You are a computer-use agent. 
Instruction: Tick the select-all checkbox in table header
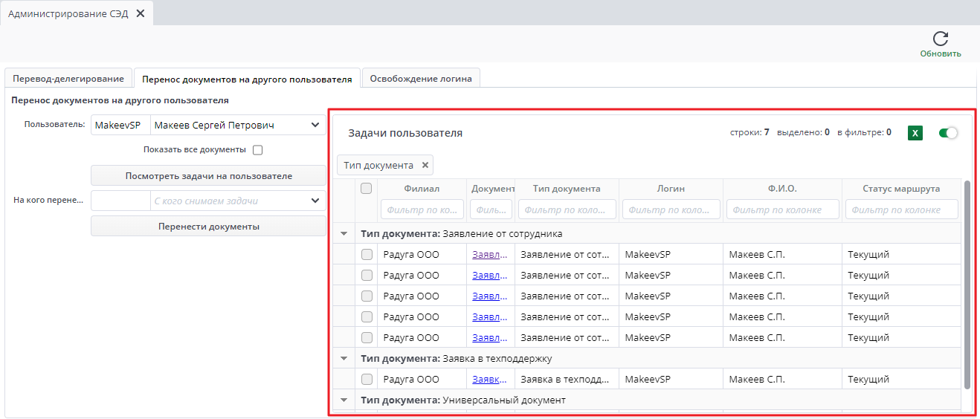pos(366,189)
